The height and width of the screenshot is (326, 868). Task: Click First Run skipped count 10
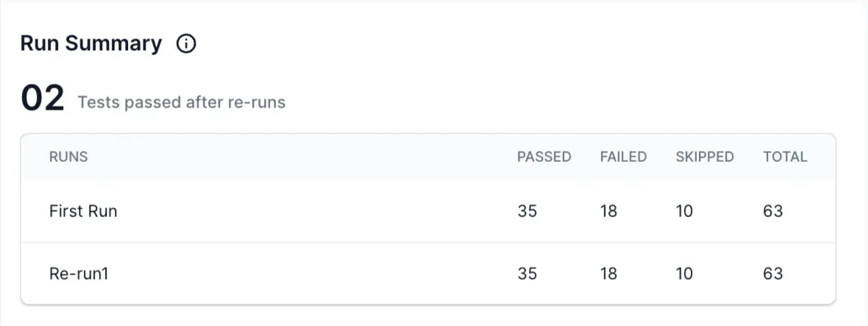[684, 211]
